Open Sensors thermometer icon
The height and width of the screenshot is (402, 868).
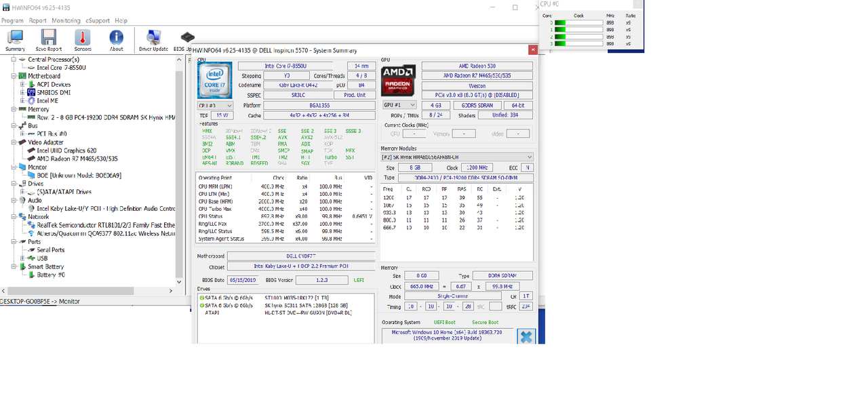click(82, 40)
